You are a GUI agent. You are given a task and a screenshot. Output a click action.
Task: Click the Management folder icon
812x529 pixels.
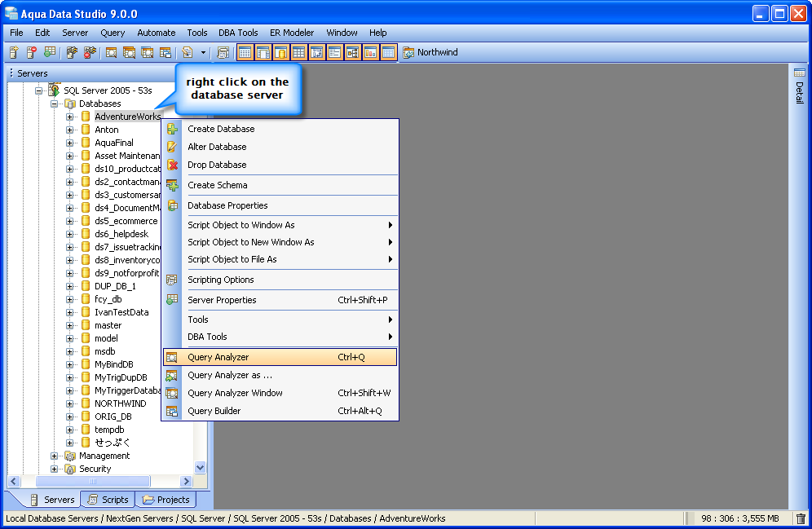(x=70, y=456)
